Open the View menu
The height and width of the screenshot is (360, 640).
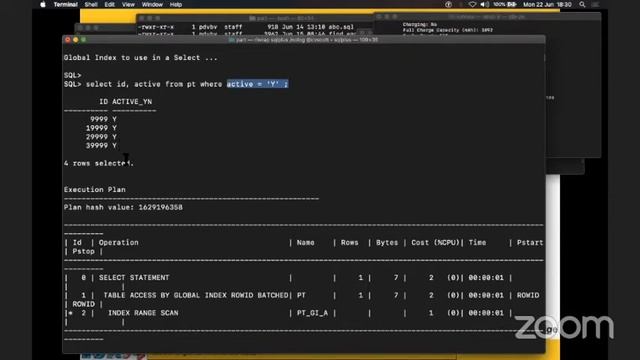point(128,4)
